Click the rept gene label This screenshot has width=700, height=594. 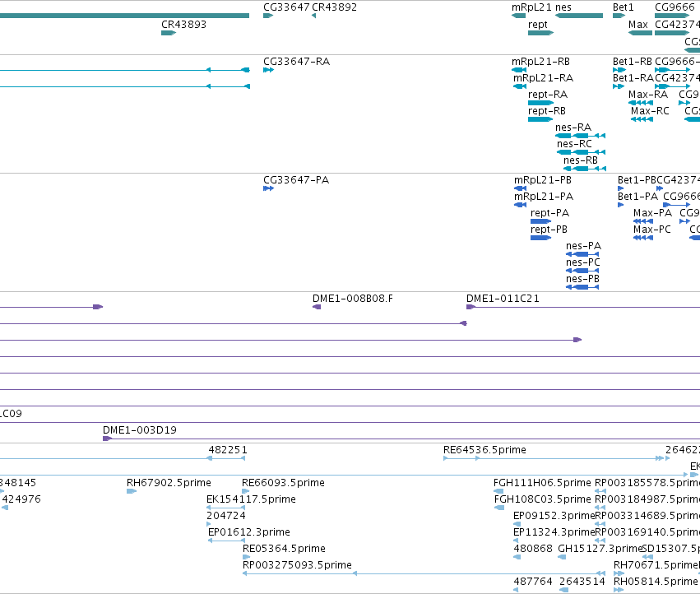click(537, 25)
